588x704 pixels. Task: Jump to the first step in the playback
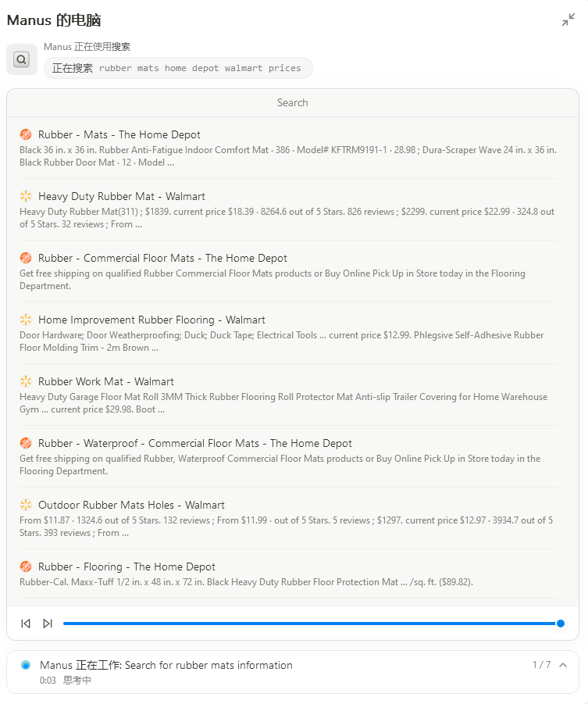[x=26, y=624]
